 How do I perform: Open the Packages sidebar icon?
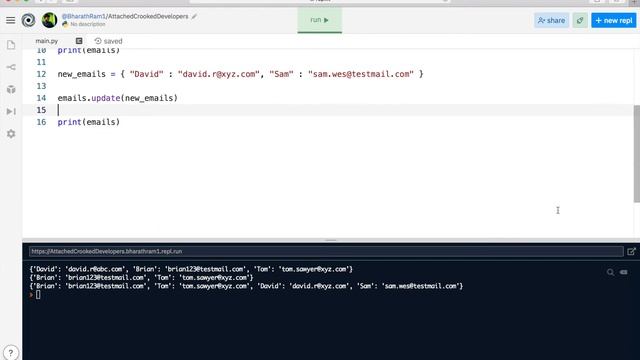[x=11, y=89]
